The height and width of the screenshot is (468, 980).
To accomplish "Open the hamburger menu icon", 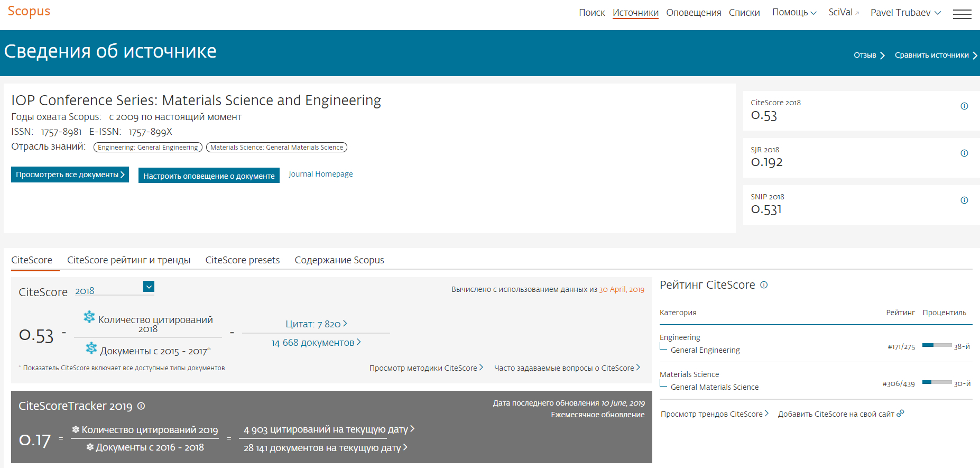I will (961, 14).
